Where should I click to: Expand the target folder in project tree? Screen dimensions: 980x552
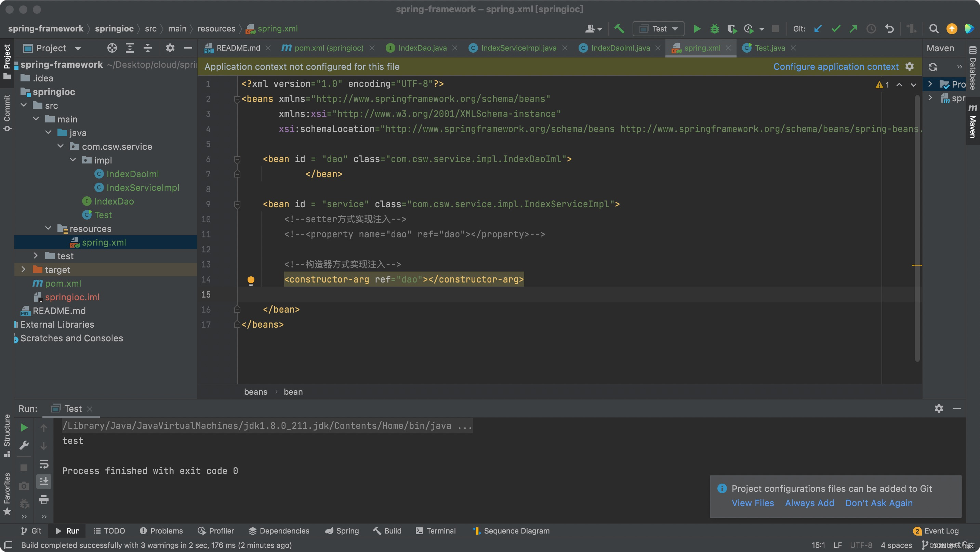(24, 270)
